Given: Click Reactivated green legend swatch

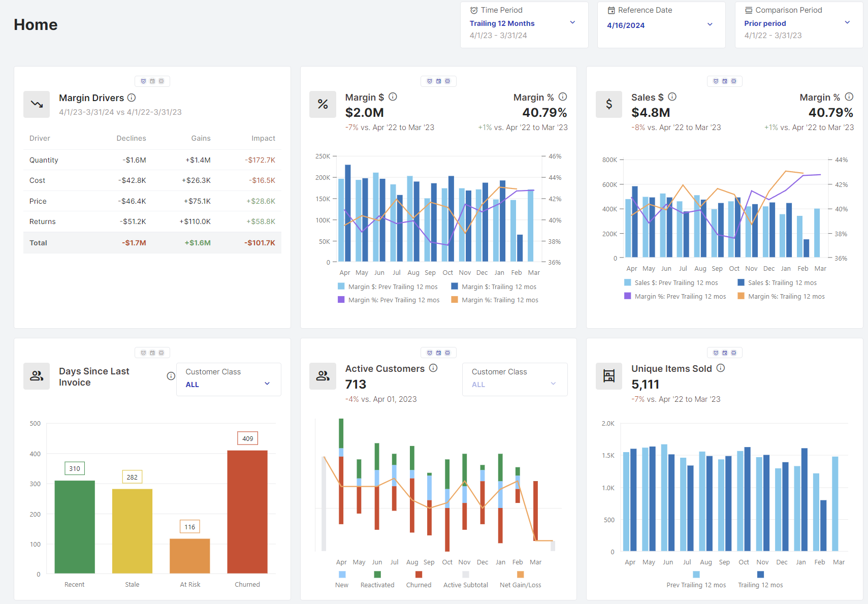Looking at the screenshot, I should tap(377, 575).
